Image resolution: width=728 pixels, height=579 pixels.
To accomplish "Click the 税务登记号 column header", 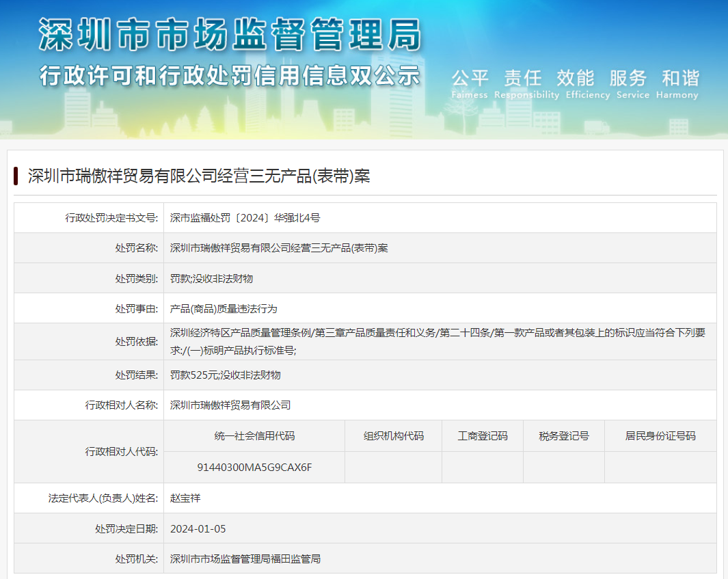I will (x=564, y=436).
